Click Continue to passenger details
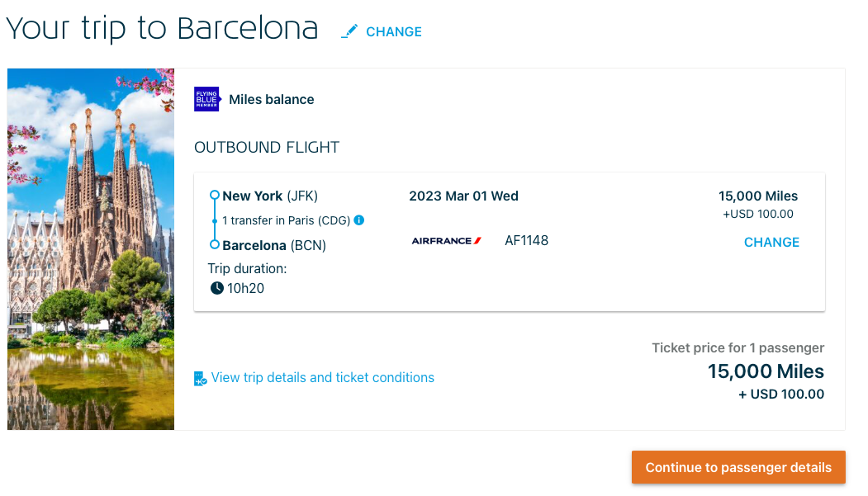The height and width of the screenshot is (496, 868). click(x=738, y=467)
